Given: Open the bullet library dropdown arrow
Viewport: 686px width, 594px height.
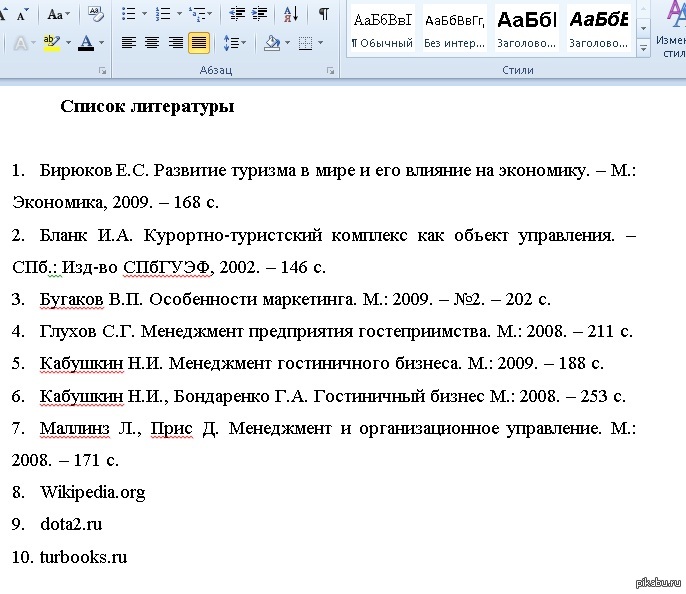Looking at the screenshot, I should (144, 14).
